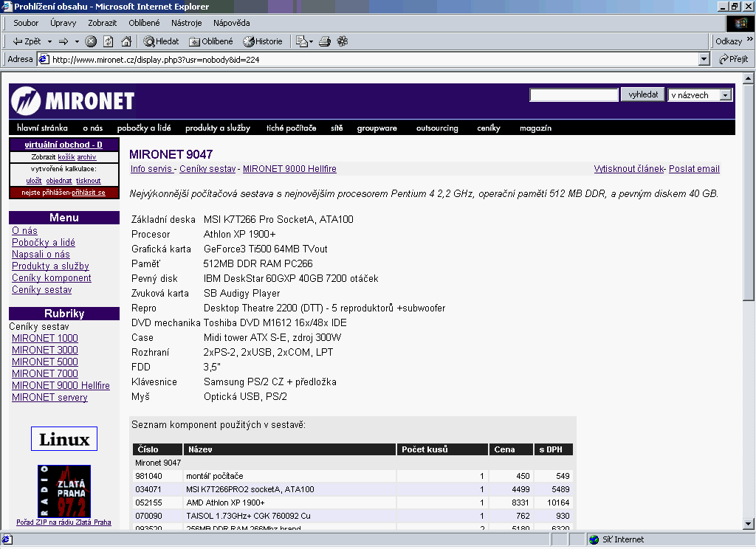Click the Přejít go button
Screen dimensions: 756x549
[x=733, y=59]
